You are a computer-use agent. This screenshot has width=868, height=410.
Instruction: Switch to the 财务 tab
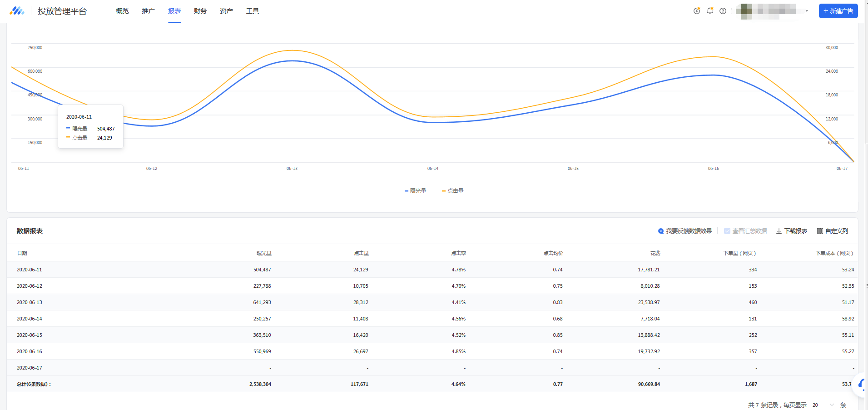click(x=200, y=11)
